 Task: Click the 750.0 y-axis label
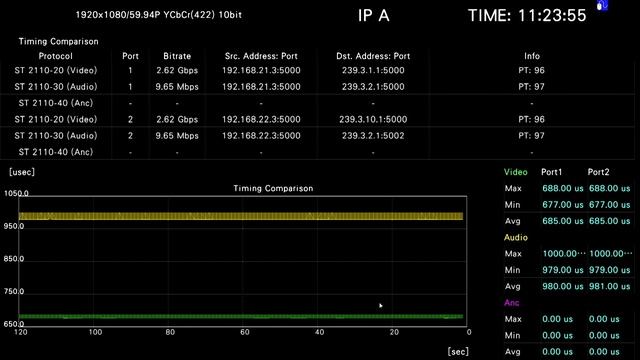click(13, 291)
